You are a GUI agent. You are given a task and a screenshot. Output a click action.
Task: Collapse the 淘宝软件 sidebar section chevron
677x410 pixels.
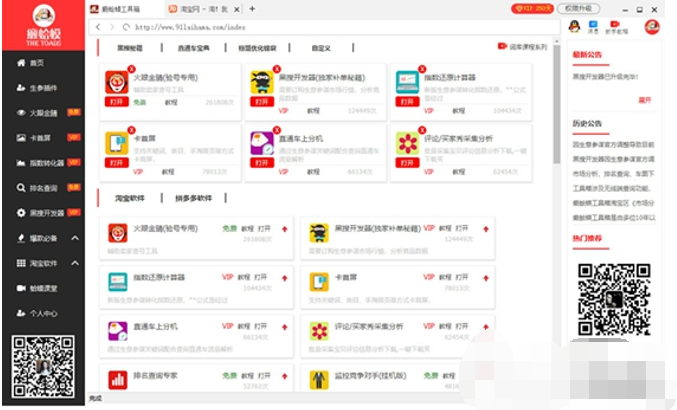pyautogui.click(x=75, y=263)
